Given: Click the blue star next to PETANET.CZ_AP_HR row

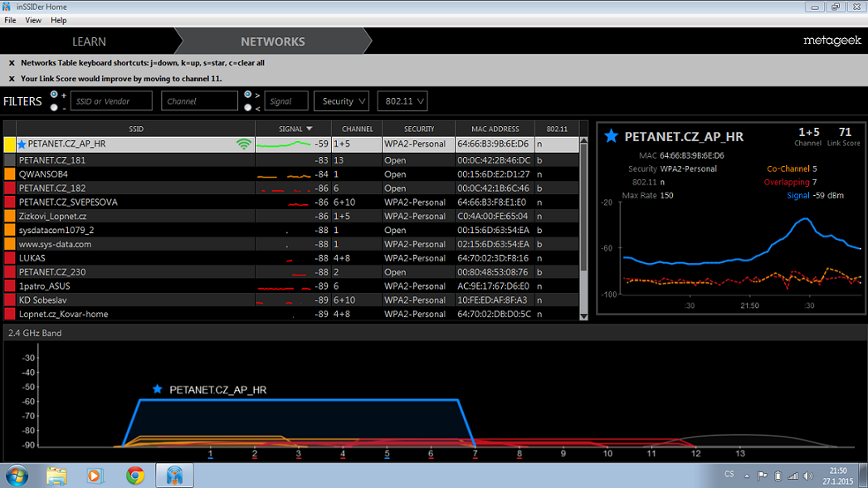Looking at the screenshot, I should (22, 144).
